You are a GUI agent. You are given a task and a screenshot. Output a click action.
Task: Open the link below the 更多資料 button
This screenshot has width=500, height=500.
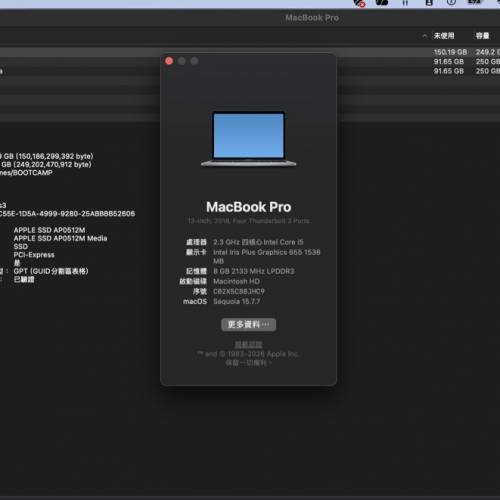point(248,344)
